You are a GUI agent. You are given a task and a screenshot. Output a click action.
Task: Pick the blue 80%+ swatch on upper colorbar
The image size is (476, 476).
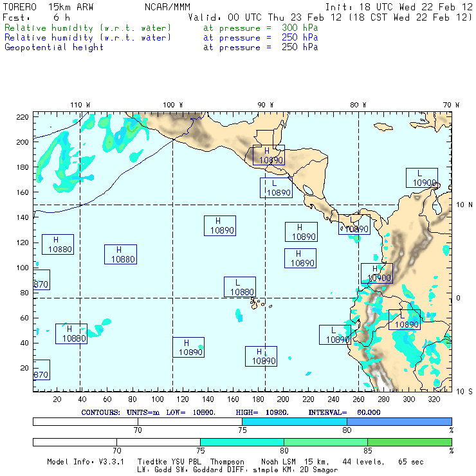(x=399, y=421)
